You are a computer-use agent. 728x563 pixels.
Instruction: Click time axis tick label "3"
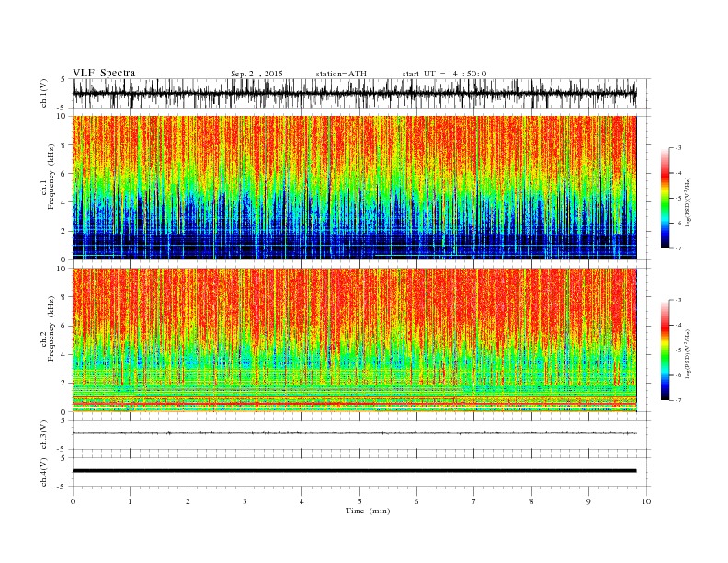coord(245,501)
